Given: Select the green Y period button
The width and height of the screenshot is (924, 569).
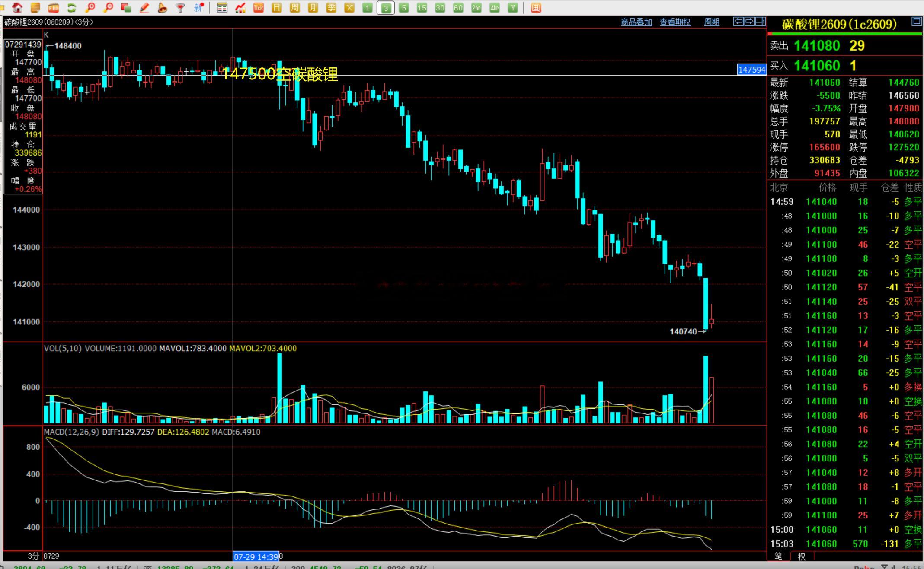Looking at the screenshot, I should coord(513,8).
